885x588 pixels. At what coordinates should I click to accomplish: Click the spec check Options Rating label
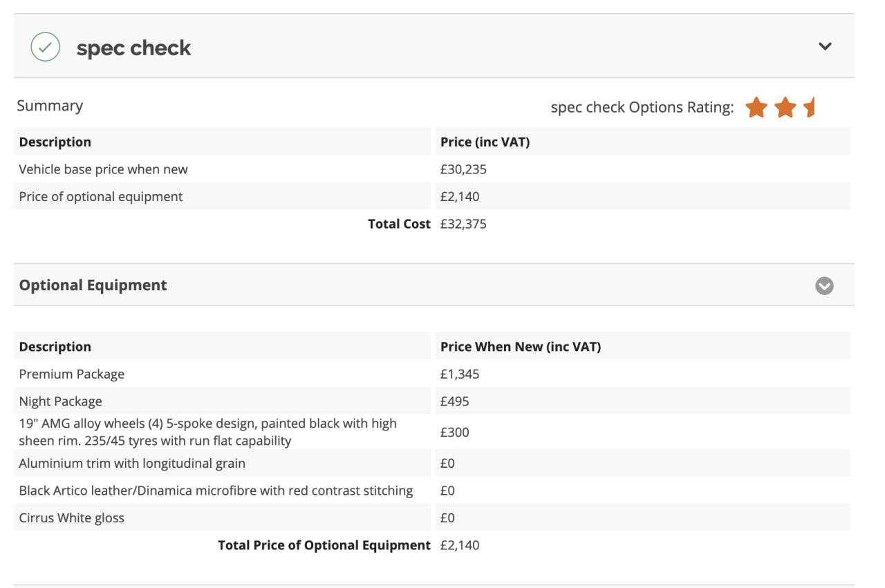pos(642,108)
